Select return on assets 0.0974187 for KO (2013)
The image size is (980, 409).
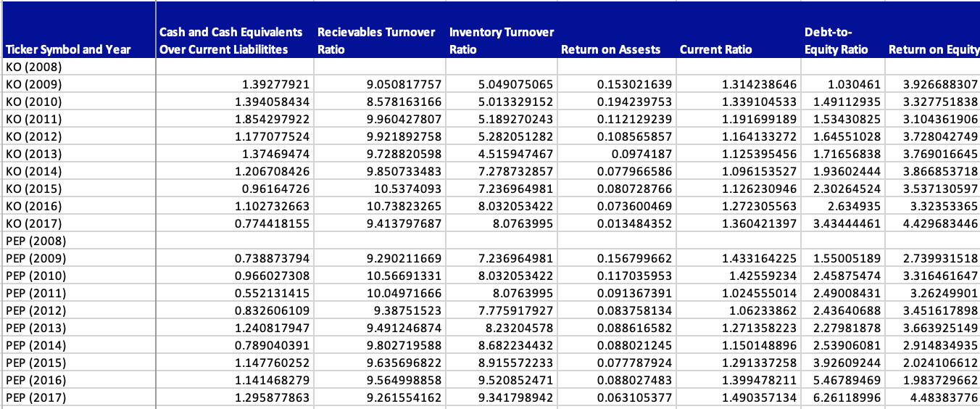617,154
